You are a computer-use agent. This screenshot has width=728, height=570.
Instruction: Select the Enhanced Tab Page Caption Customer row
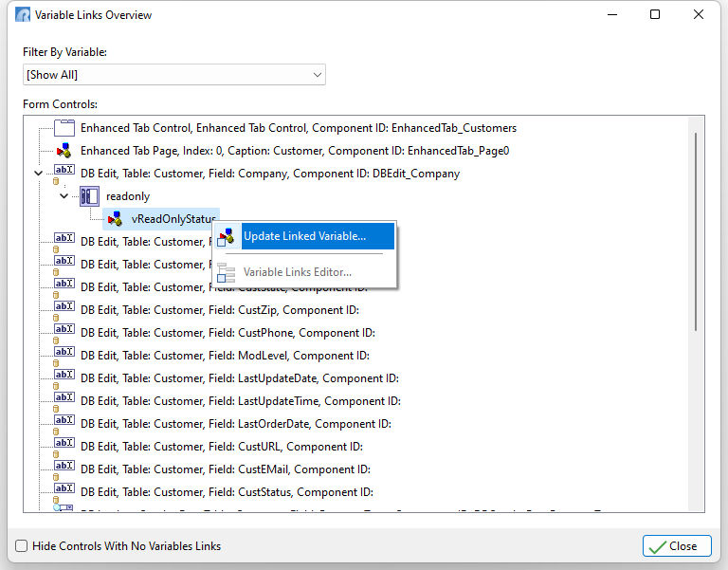tap(295, 151)
